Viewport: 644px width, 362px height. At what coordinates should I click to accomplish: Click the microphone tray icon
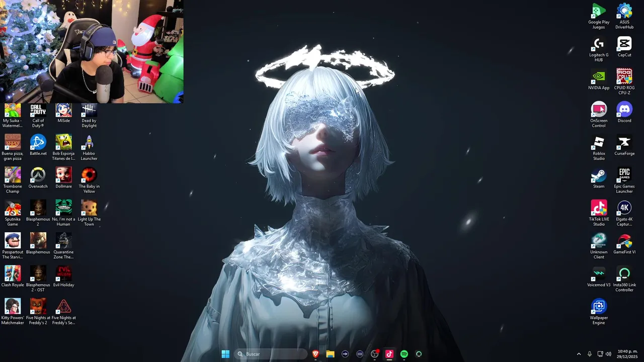pos(590,354)
